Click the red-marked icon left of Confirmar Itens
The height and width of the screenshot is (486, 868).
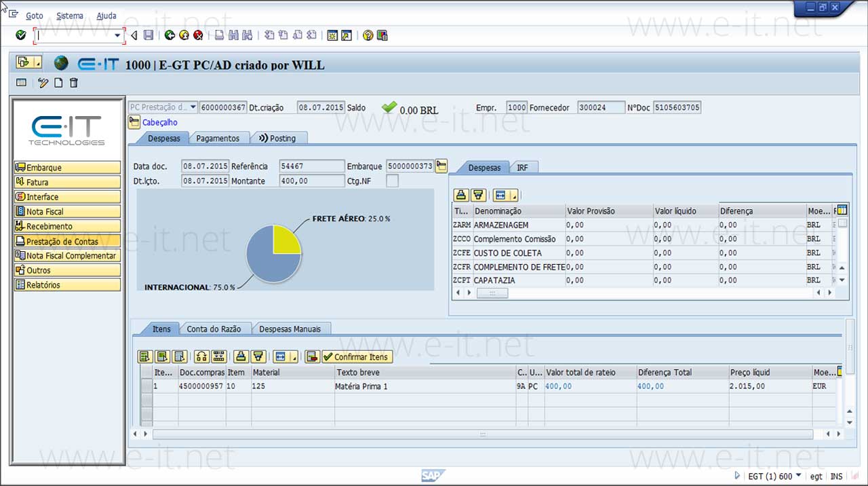point(312,356)
